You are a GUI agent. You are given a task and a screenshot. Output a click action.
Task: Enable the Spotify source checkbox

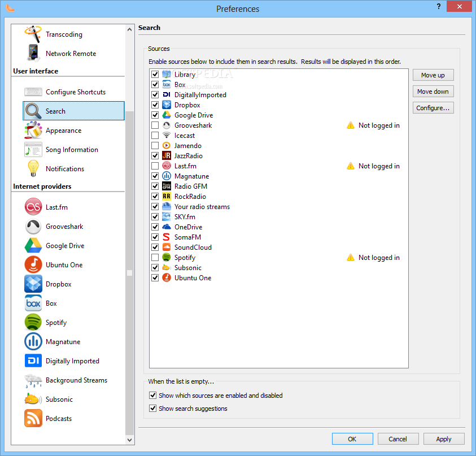[155, 257]
